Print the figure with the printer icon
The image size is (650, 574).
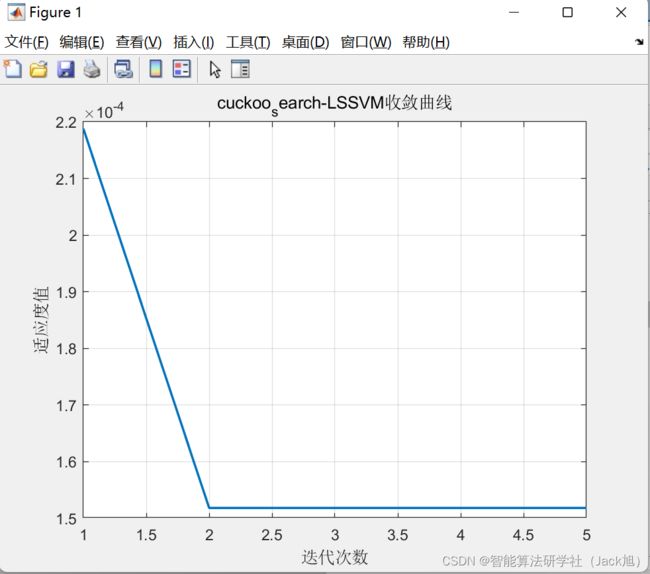point(92,69)
